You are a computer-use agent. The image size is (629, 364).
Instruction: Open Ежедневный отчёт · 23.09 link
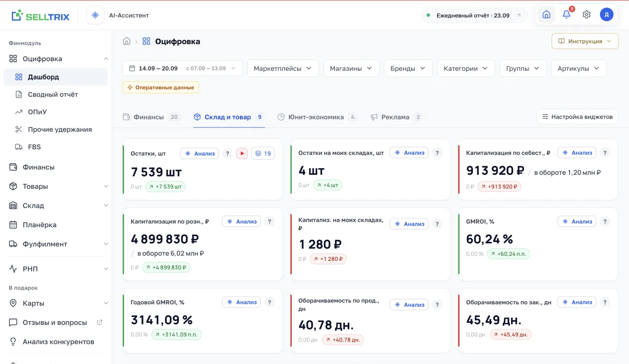click(x=474, y=15)
